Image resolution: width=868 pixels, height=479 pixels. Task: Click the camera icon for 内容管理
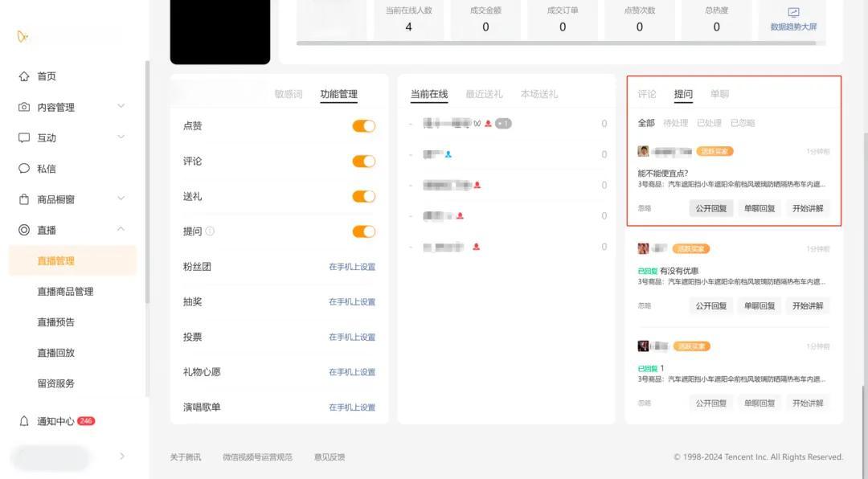(x=24, y=107)
